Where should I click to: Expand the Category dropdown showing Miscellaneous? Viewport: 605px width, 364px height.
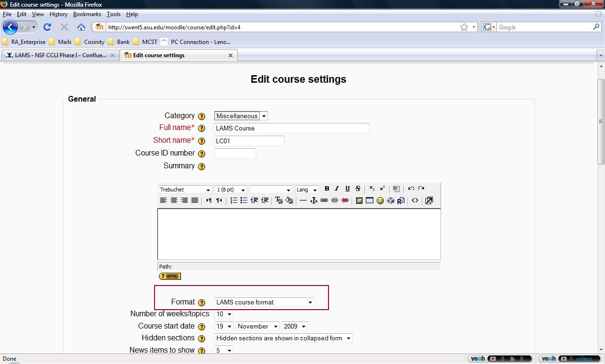pos(241,116)
